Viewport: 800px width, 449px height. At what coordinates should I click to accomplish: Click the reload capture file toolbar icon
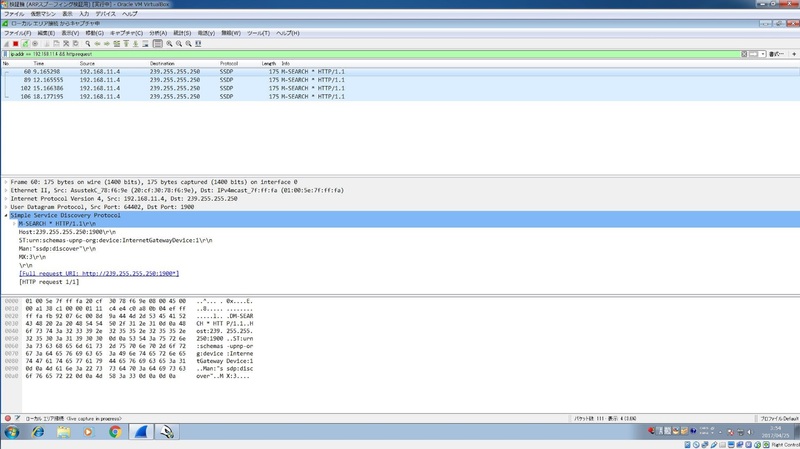point(76,44)
